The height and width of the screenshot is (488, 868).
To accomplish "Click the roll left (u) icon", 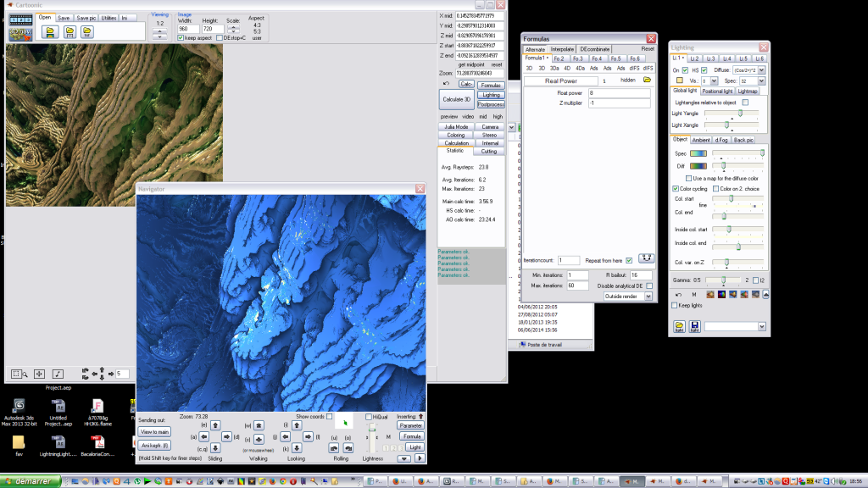I will [335, 446].
